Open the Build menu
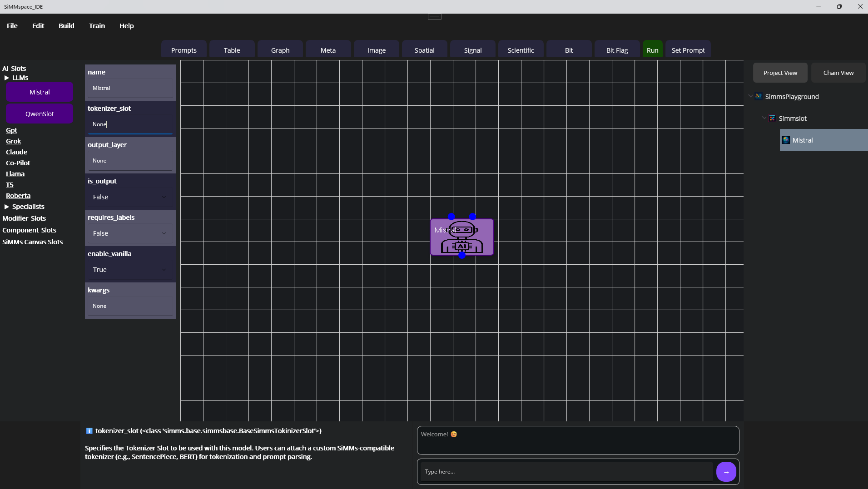This screenshot has width=868, height=489. pos(66,26)
